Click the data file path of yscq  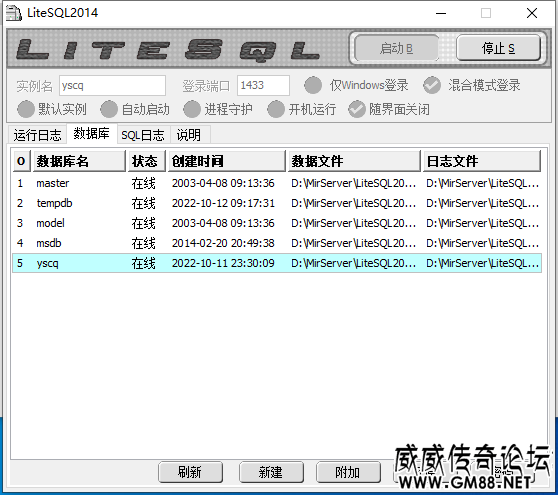353,263
